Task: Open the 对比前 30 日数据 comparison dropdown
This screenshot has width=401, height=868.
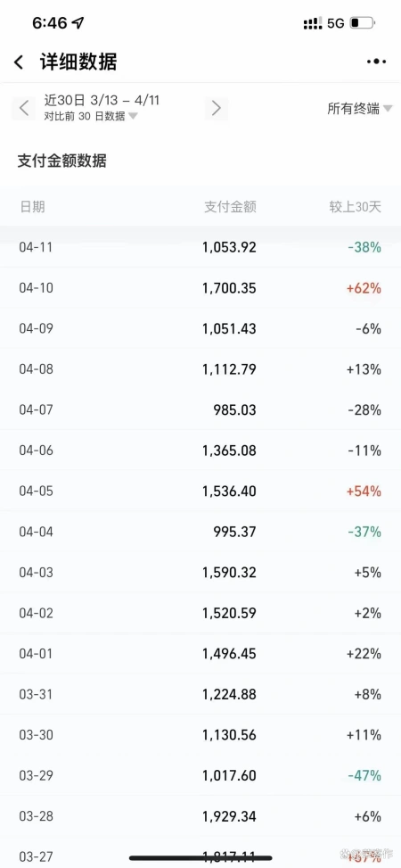Action: (x=91, y=116)
